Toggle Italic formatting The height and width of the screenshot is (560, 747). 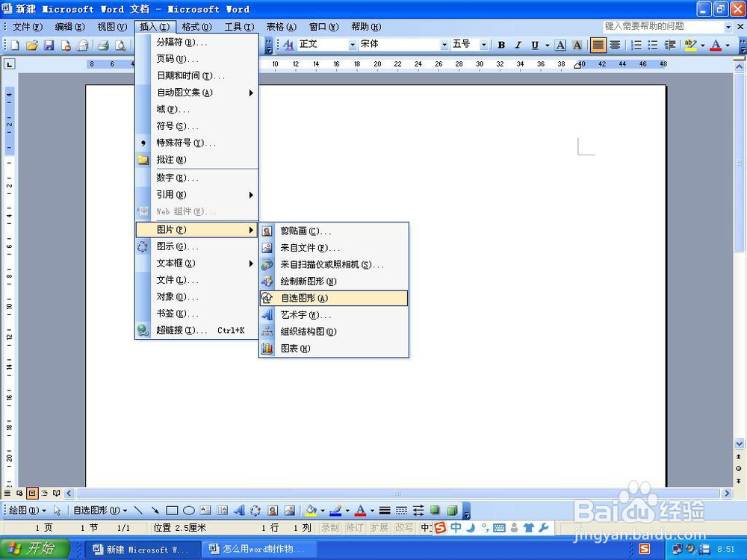[518, 45]
